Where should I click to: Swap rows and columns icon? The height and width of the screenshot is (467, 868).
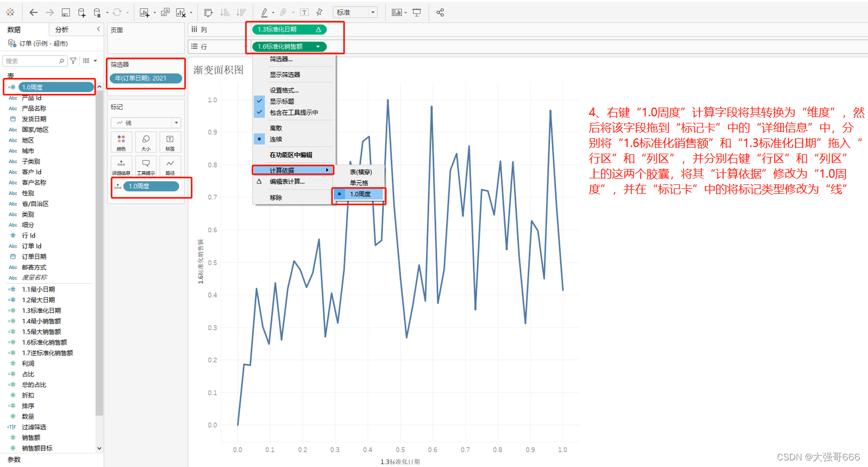[208, 12]
